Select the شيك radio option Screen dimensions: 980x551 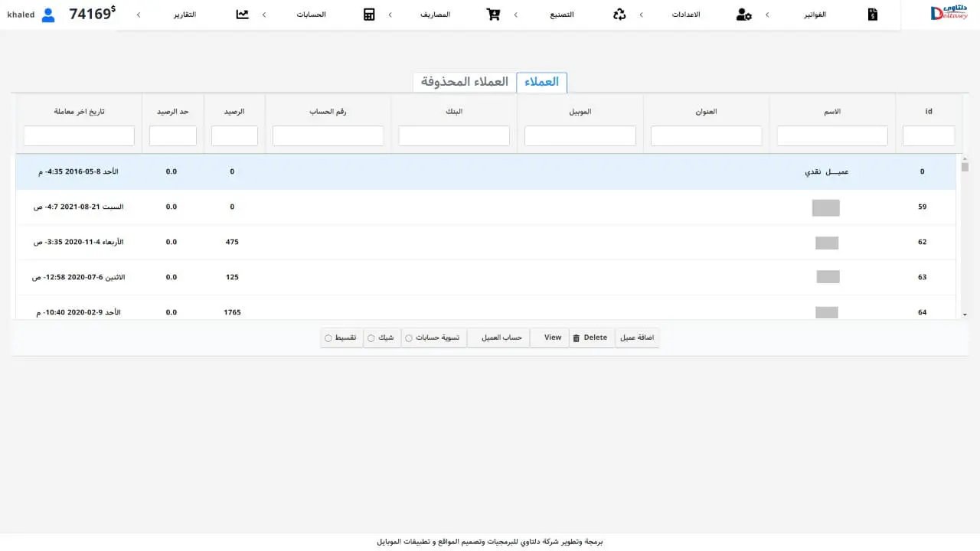pyautogui.click(x=371, y=338)
